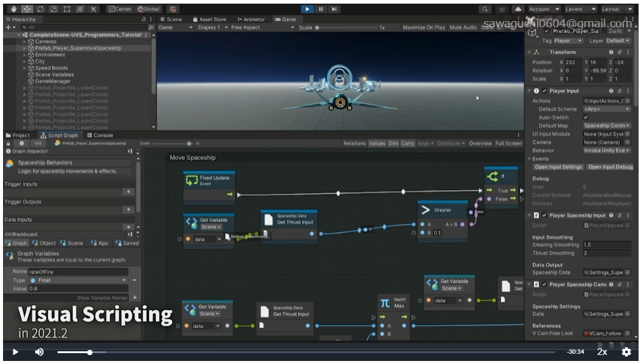Click the Hierarchy plus create button

[x=8, y=27]
